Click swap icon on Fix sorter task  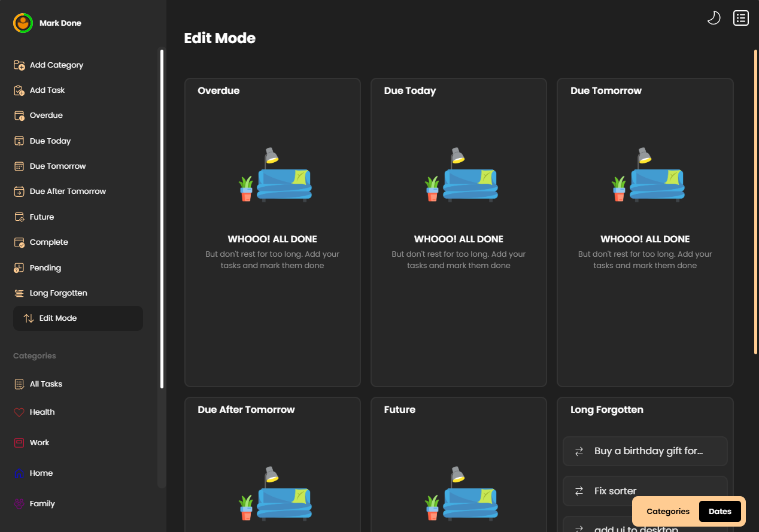(579, 491)
